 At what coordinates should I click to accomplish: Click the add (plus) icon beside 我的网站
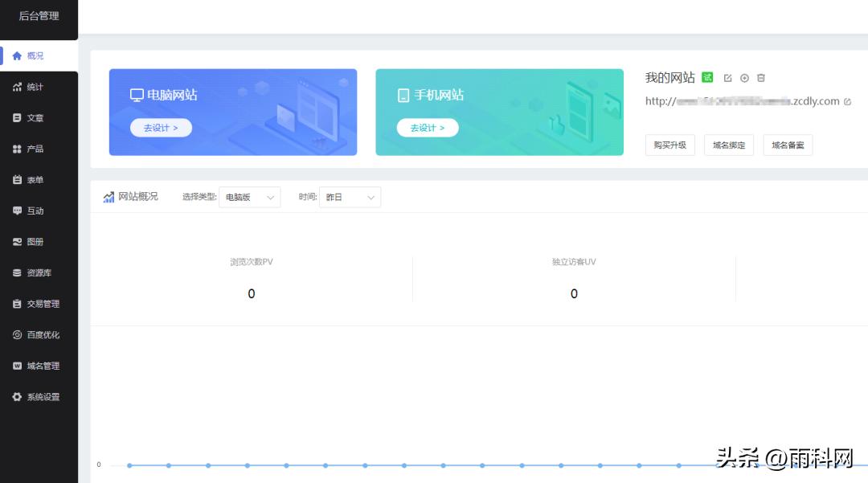coord(744,78)
